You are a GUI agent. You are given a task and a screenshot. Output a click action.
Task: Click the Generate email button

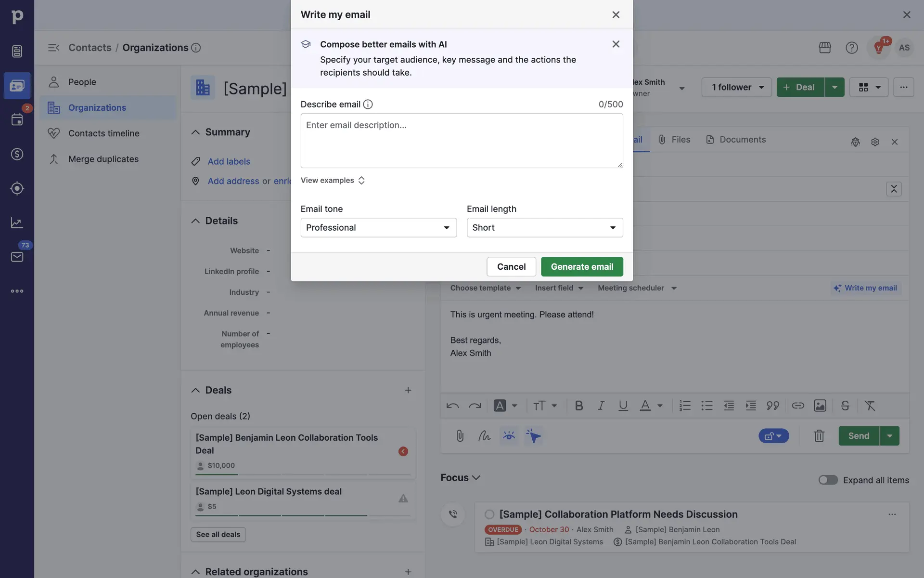[581, 267]
